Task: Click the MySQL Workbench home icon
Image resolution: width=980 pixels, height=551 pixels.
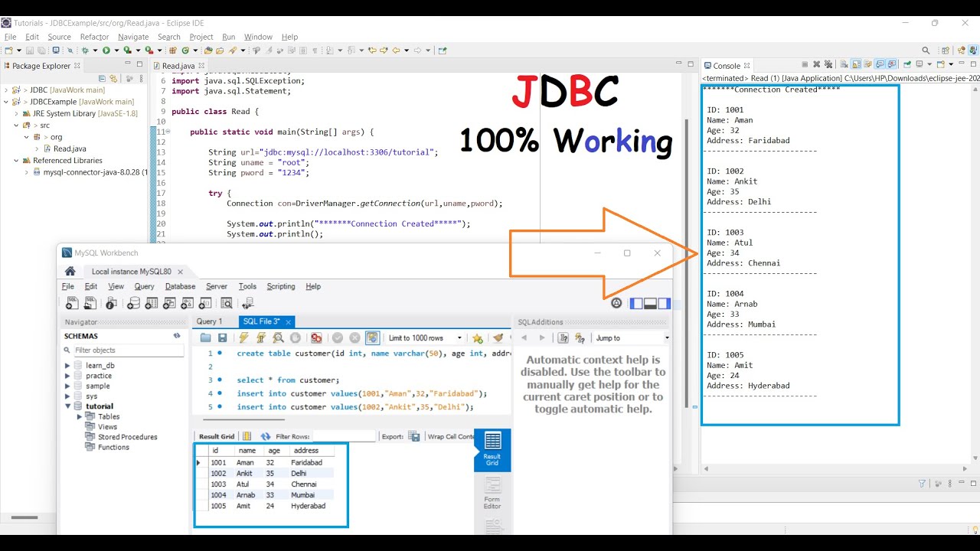Action: coord(70,271)
